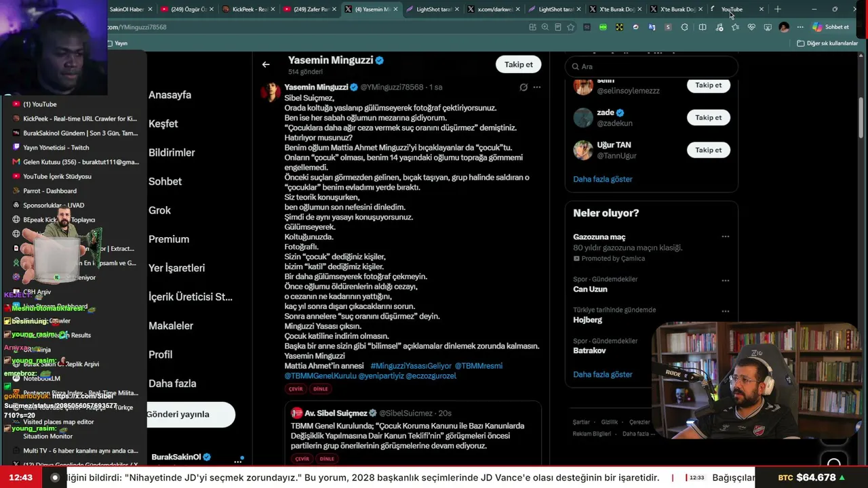Open the browser profile avatar icon
This screenshot has width=868, height=488.
784,27
